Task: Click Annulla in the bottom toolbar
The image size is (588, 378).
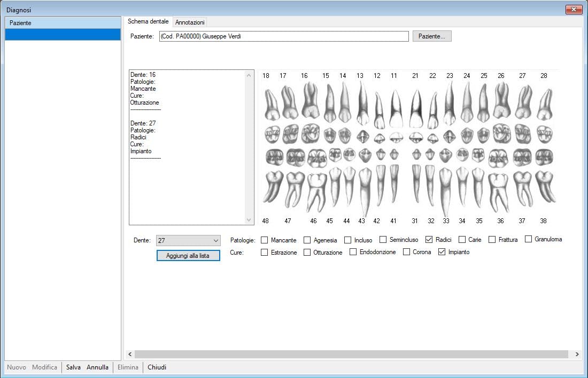Action: pyautogui.click(x=97, y=367)
